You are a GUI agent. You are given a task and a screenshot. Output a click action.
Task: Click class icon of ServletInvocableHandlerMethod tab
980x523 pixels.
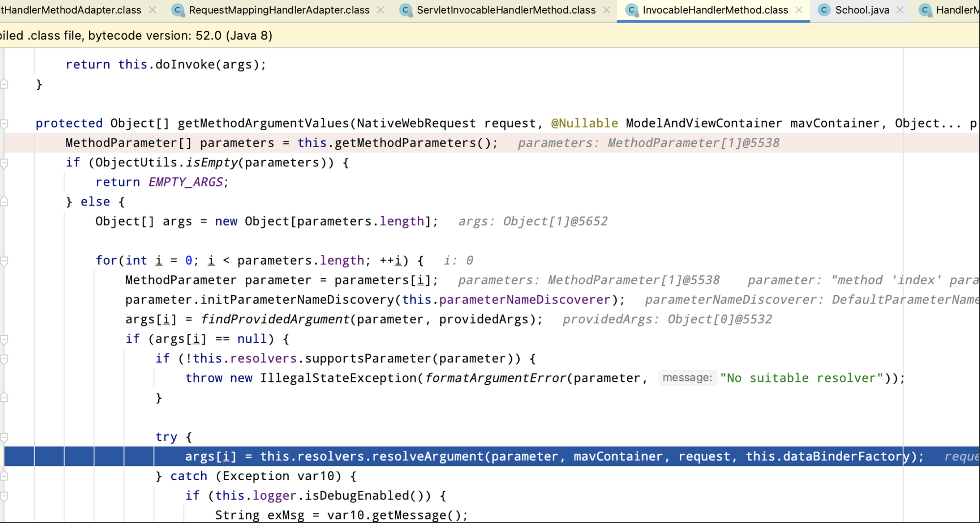tap(406, 10)
